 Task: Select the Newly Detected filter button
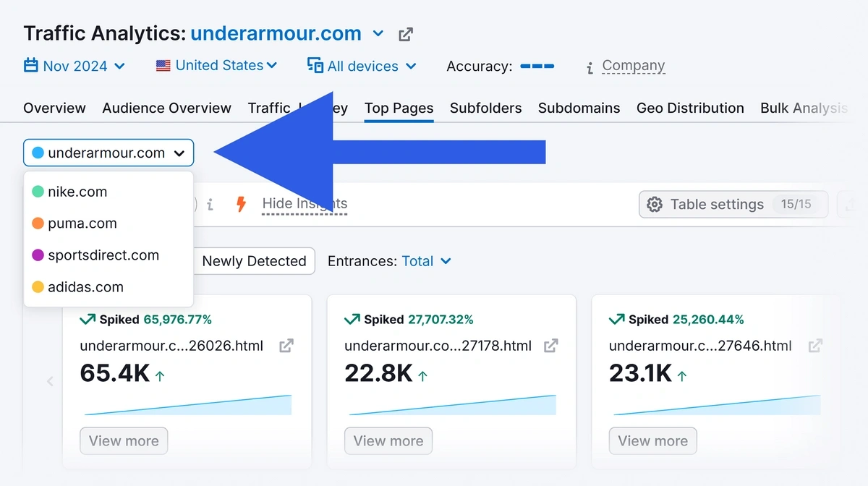pos(254,261)
